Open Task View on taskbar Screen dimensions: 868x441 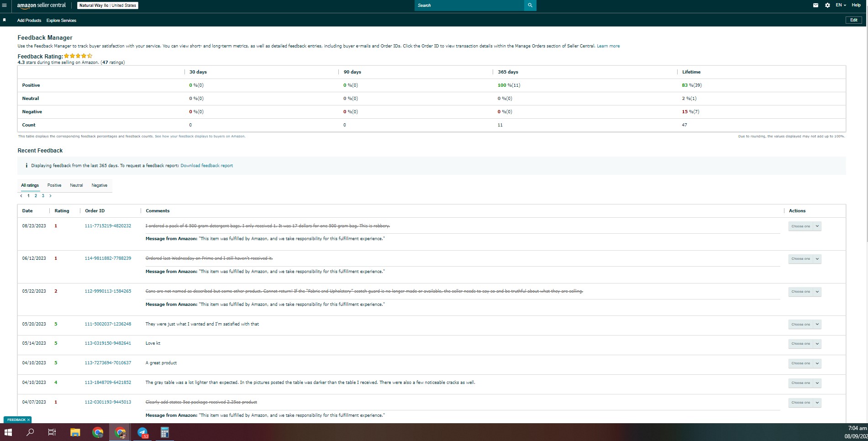coord(52,432)
